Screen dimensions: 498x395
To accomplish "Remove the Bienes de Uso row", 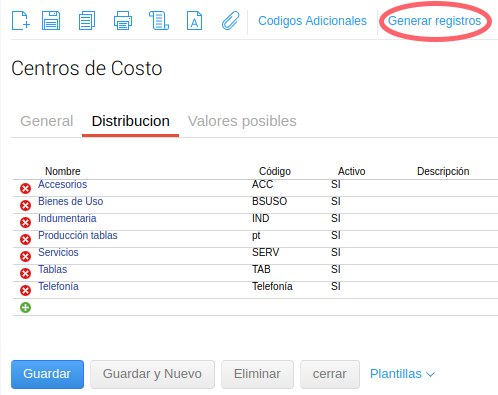I will (25, 205).
